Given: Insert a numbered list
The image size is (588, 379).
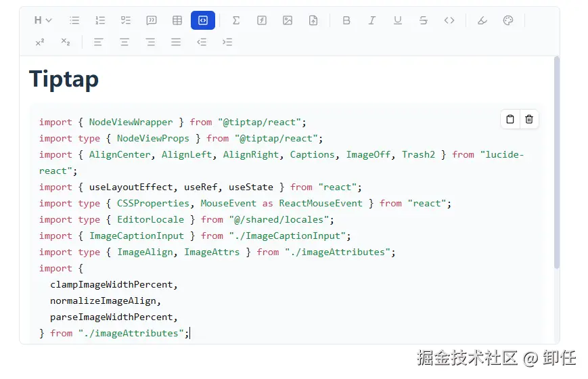Looking at the screenshot, I should [100, 20].
